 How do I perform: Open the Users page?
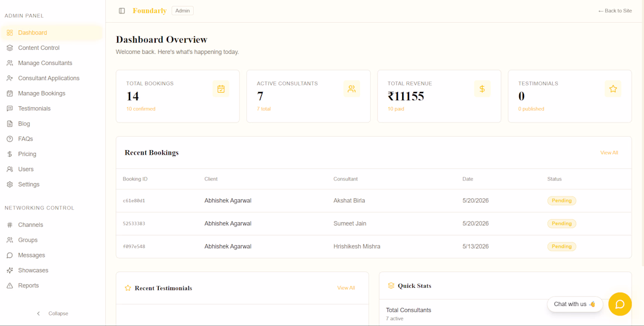[x=52, y=169]
